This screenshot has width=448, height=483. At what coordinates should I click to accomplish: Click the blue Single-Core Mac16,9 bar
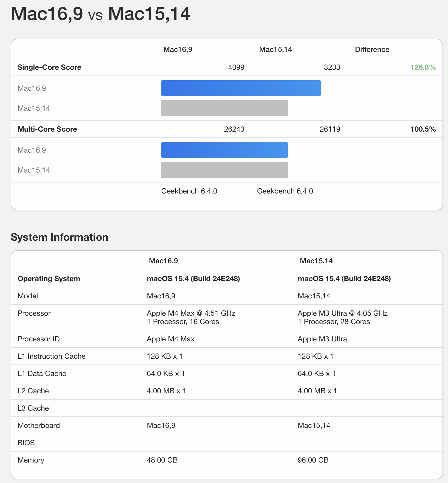(241, 88)
